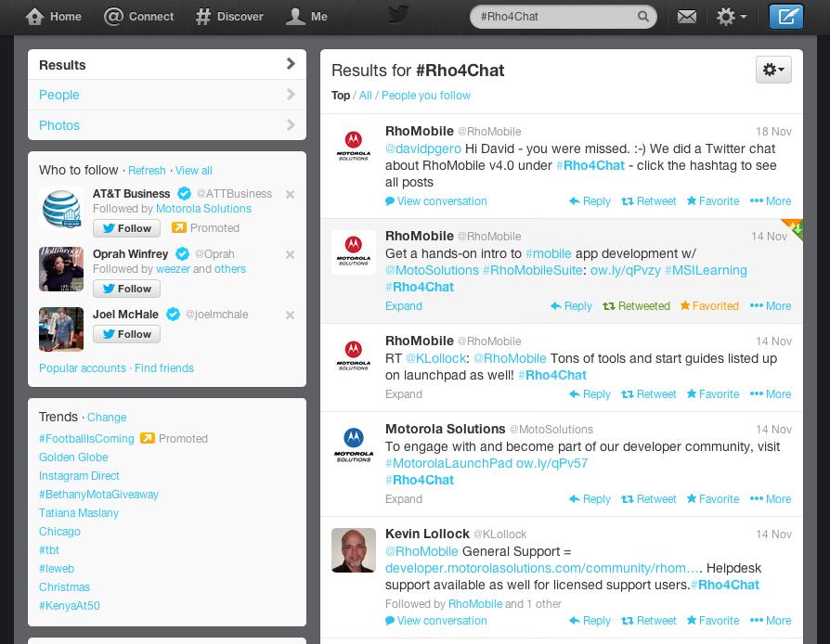
Task: Favorite the 18 Nov RhoMobile tweet
Action: coord(712,201)
